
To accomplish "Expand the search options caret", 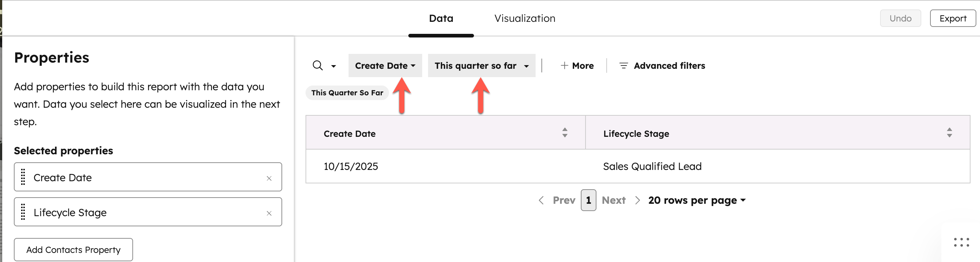I will click(x=334, y=66).
